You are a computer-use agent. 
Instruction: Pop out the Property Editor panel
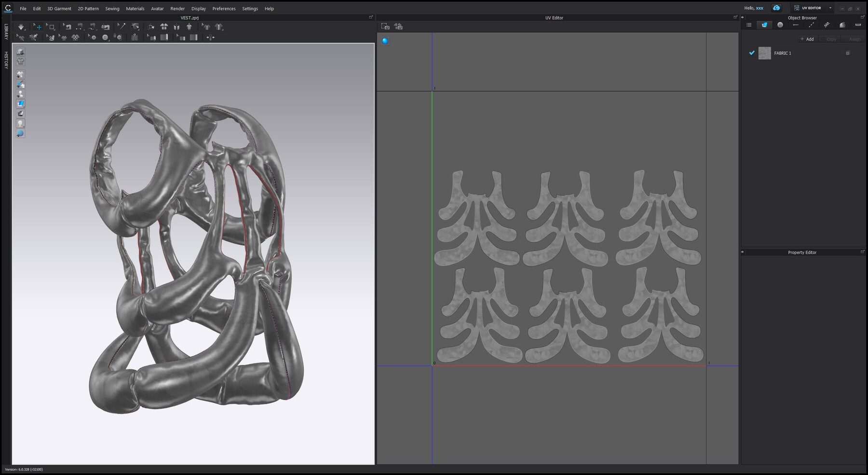[x=863, y=251]
